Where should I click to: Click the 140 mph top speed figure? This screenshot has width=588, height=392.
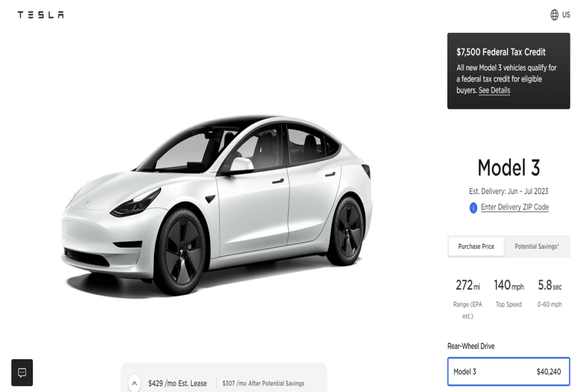[509, 286]
